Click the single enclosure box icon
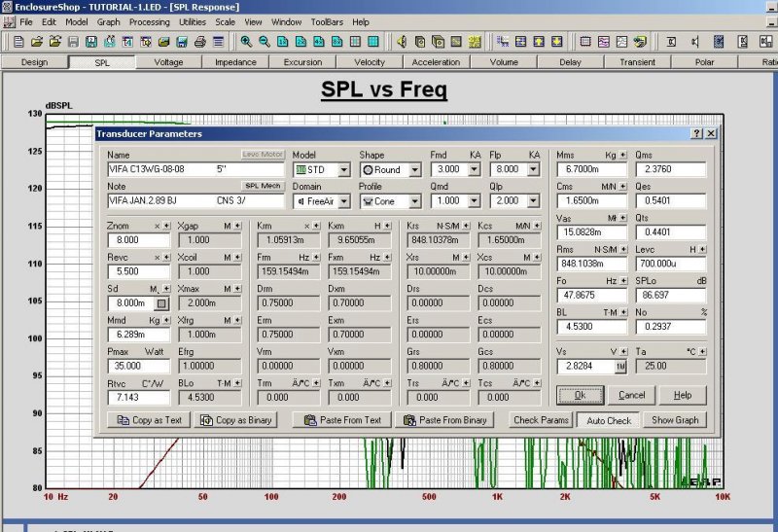Image resolution: width=778 pixels, height=532 pixels. click(420, 42)
